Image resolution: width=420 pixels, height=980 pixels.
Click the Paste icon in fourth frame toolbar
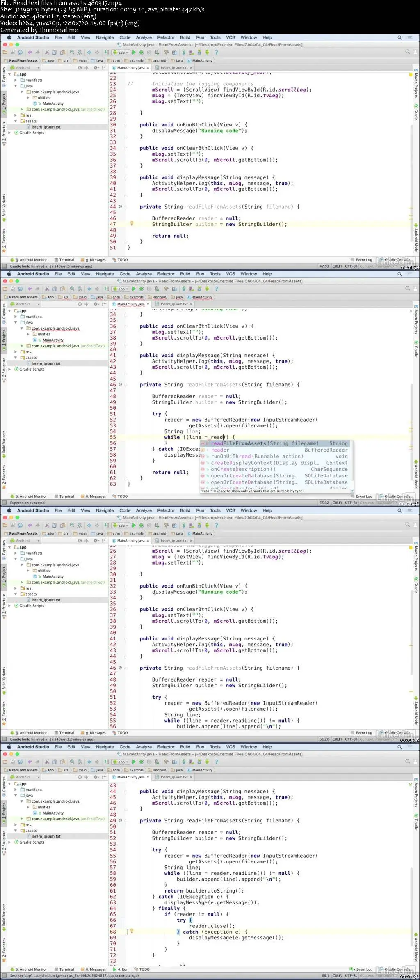click(62, 762)
